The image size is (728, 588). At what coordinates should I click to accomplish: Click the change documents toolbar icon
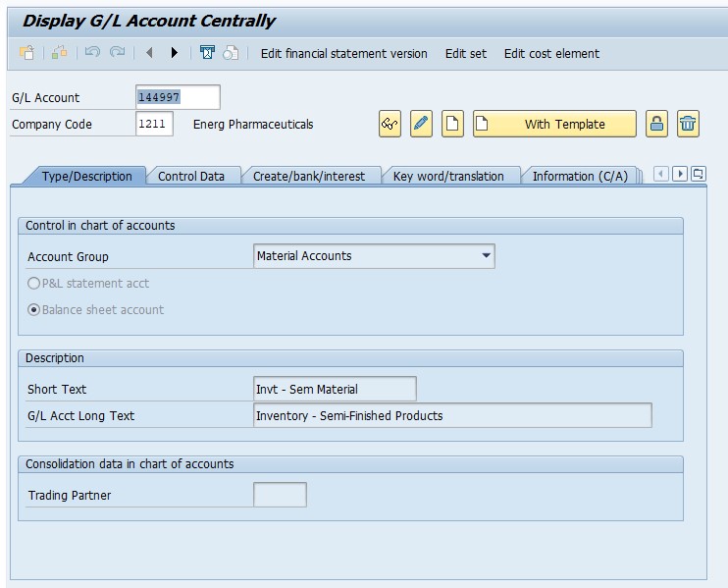pos(231,53)
